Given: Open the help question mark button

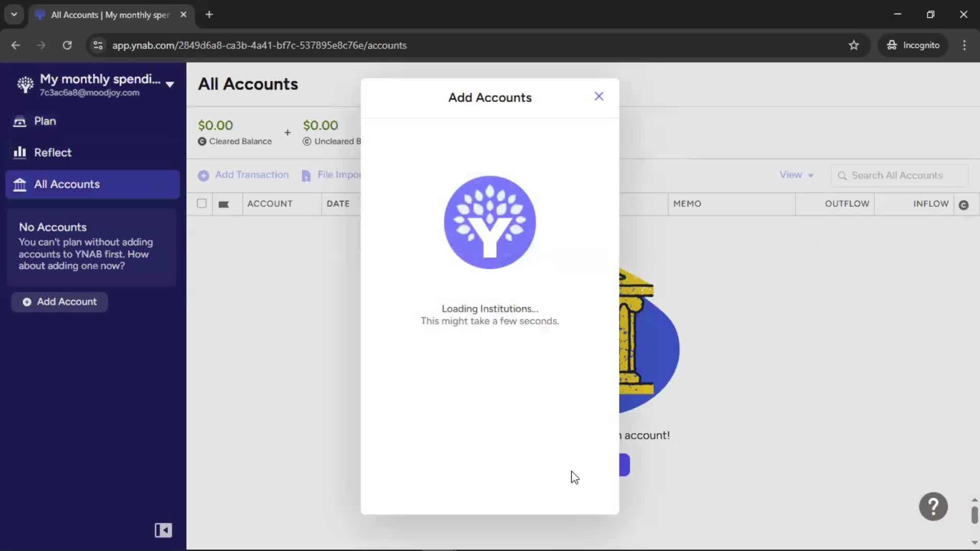Looking at the screenshot, I should click(x=933, y=507).
